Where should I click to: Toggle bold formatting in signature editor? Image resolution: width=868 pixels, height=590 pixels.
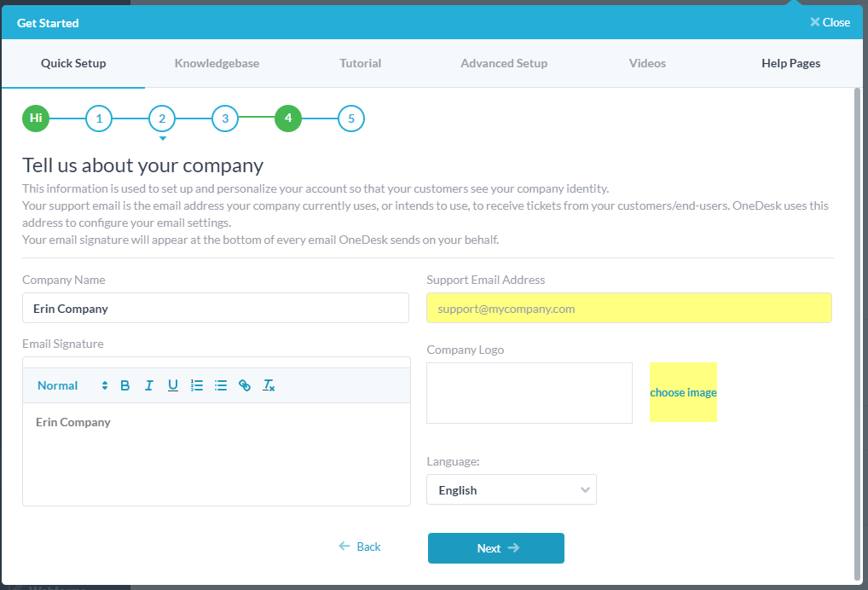(x=125, y=385)
